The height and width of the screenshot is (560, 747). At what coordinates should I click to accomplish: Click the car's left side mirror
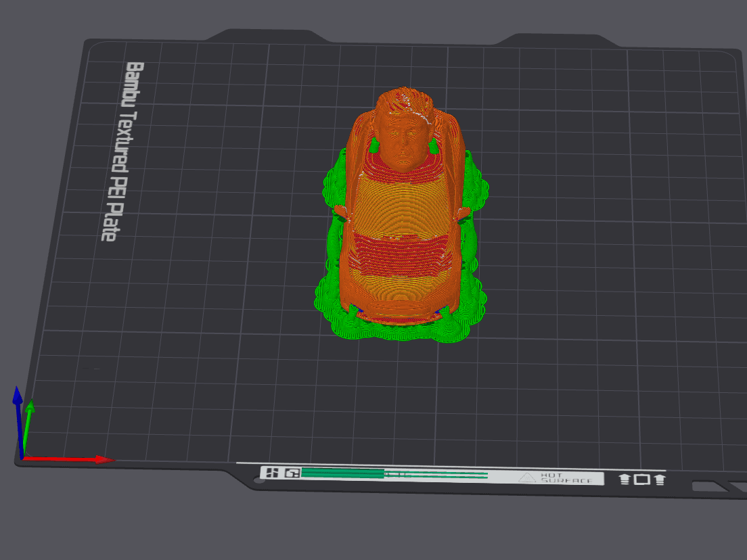[341, 211]
